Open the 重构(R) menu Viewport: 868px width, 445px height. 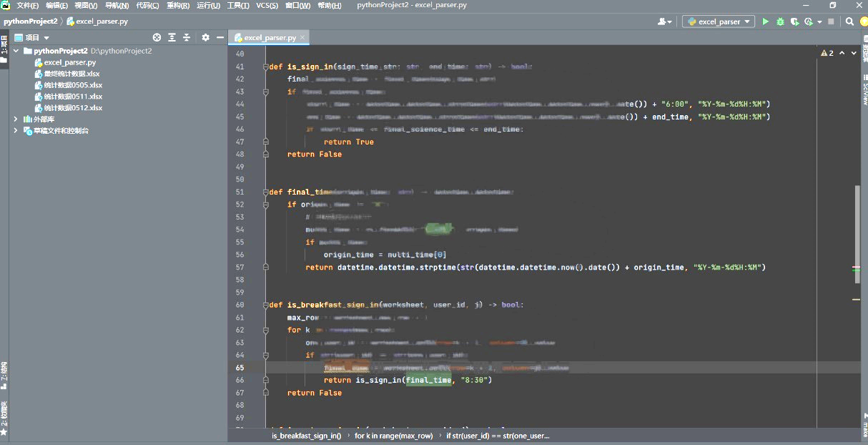[178, 6]
